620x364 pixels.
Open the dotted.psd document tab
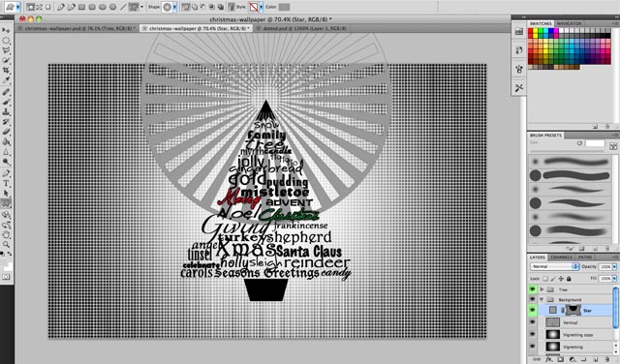pyautogui.click(x=301, y=28)
